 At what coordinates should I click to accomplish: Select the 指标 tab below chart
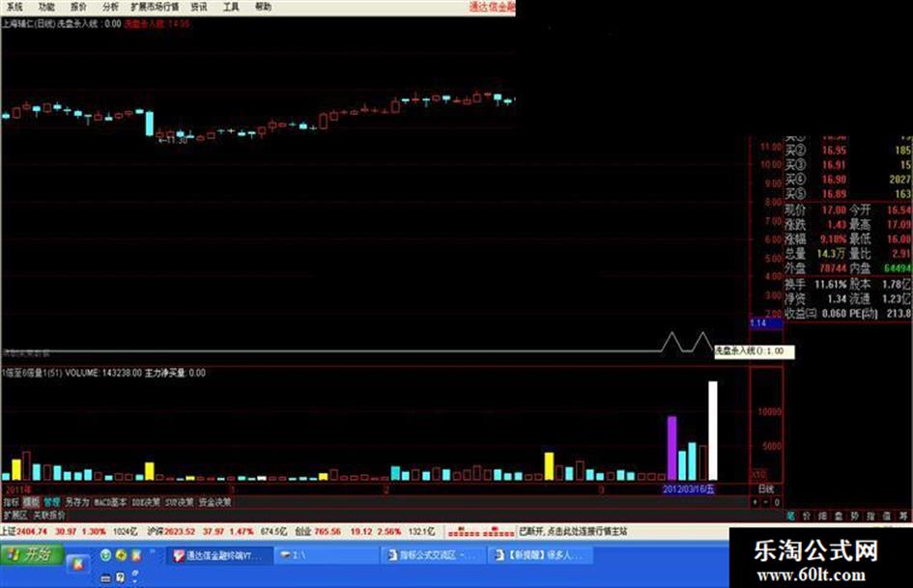pos(11,502)
